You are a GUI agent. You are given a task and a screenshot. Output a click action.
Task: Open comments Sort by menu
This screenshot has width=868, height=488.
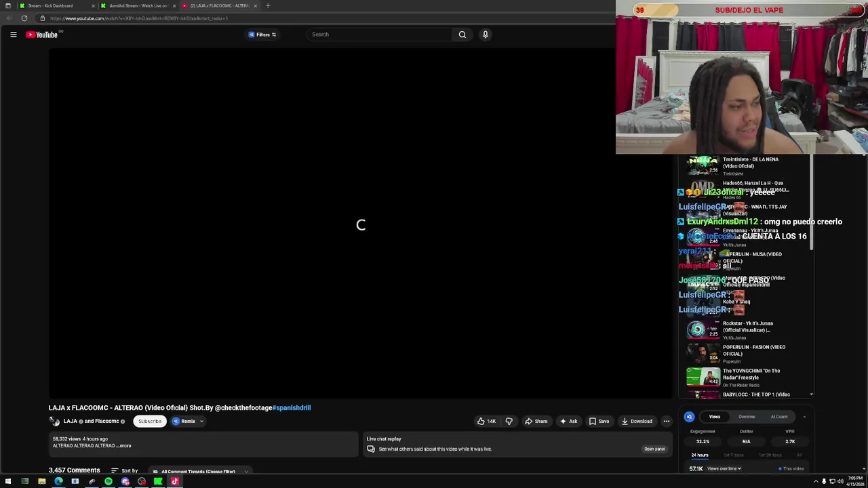[x=125, y=470]
